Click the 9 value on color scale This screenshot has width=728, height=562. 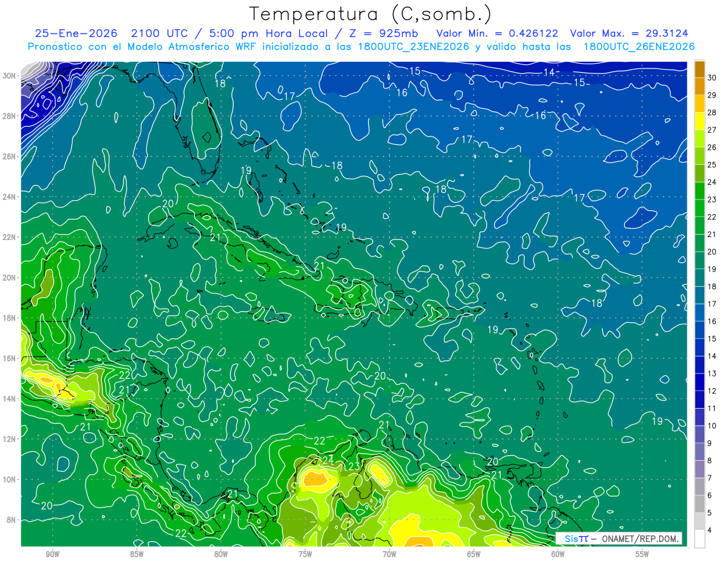point(710,443)
